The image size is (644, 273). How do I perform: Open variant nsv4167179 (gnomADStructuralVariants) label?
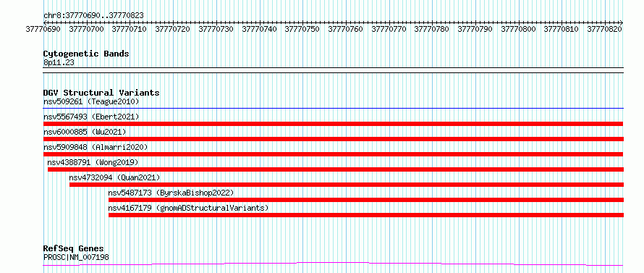[188, 208]
